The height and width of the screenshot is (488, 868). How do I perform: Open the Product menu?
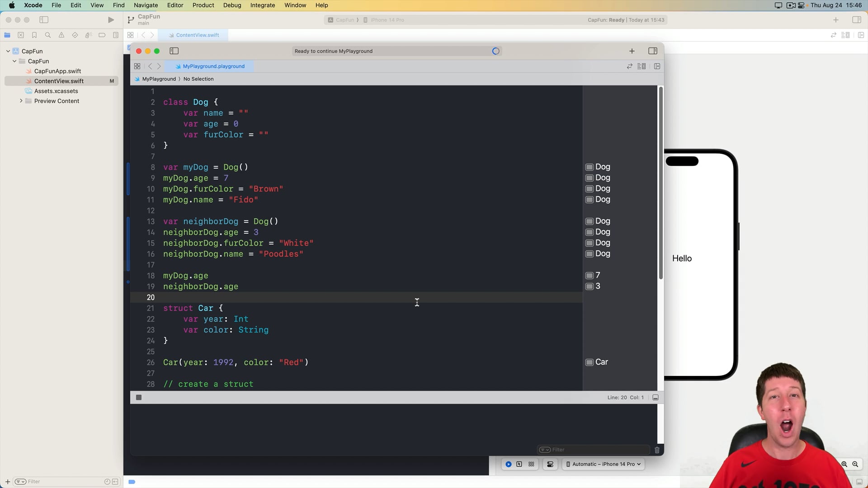point(203,5)
